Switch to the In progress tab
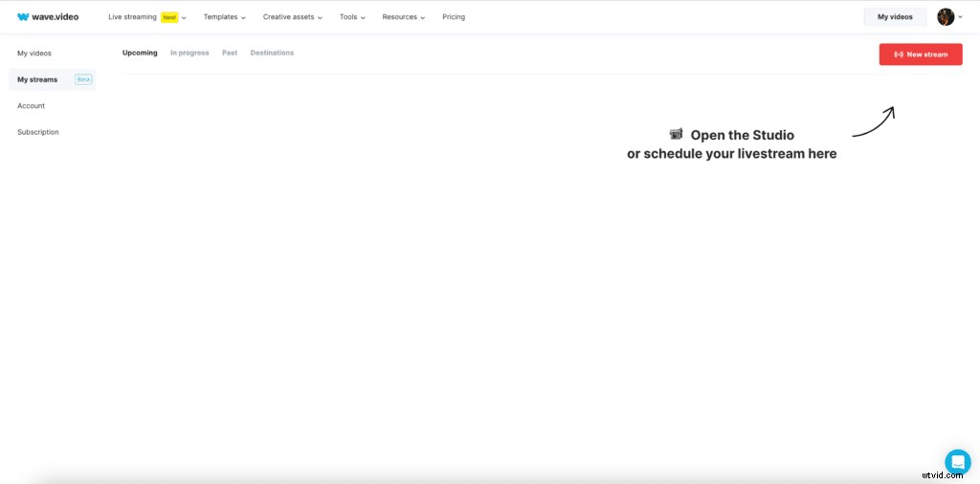The width and height of the screenshot is (980, 484). click(189, 53)
